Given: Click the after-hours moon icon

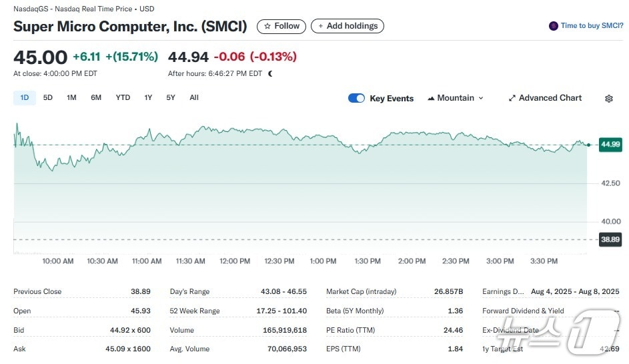Looking at the screenshot, I should [270, 74].
